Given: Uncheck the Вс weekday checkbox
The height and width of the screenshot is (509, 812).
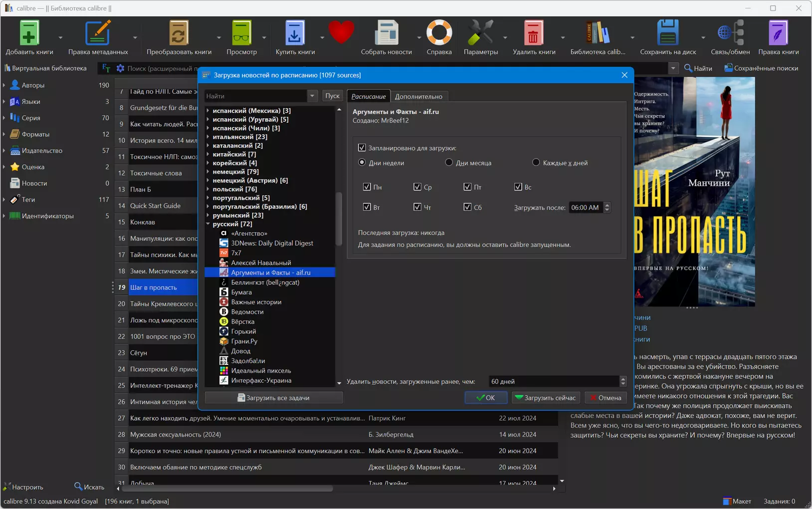Looking at the screenshot, I should (x=518, y=187).
